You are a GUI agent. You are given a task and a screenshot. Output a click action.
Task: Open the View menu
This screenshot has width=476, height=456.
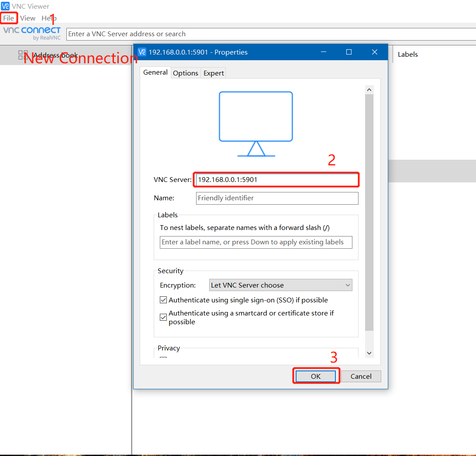pyautogui.click(x=28, y=18)
